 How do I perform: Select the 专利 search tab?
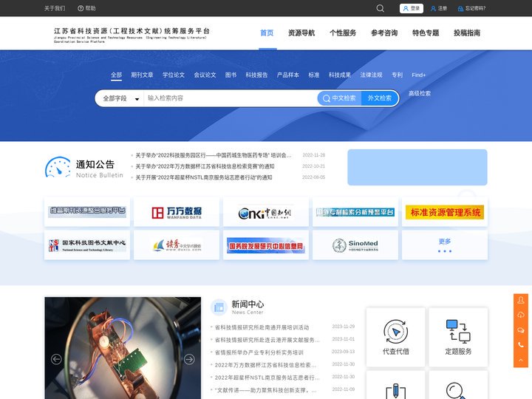tap(397, 75)
